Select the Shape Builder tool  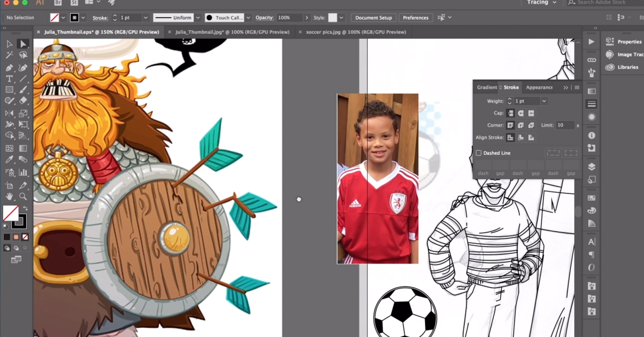(9, 135)
